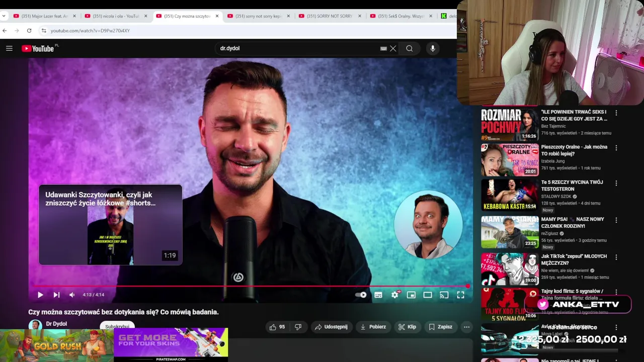View site information icon in address bar

pyautogui.click(x=44, y=31)
